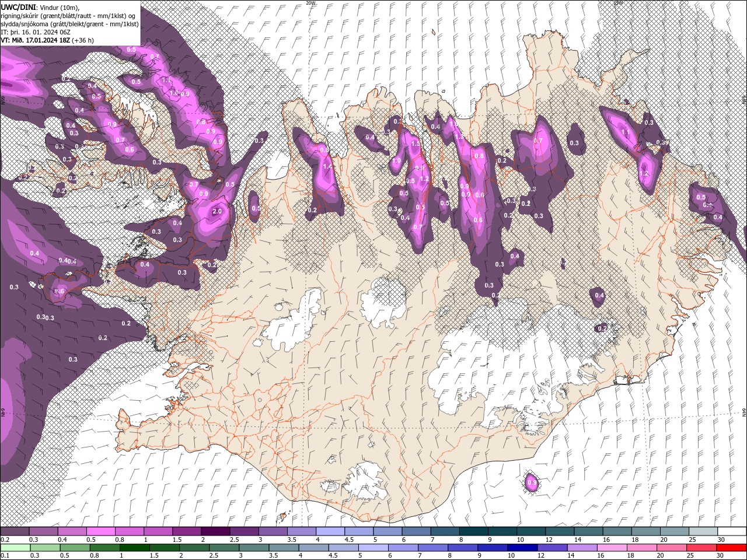Select the medium green 0.5 swatch in the lower legend

coord(75,547)
